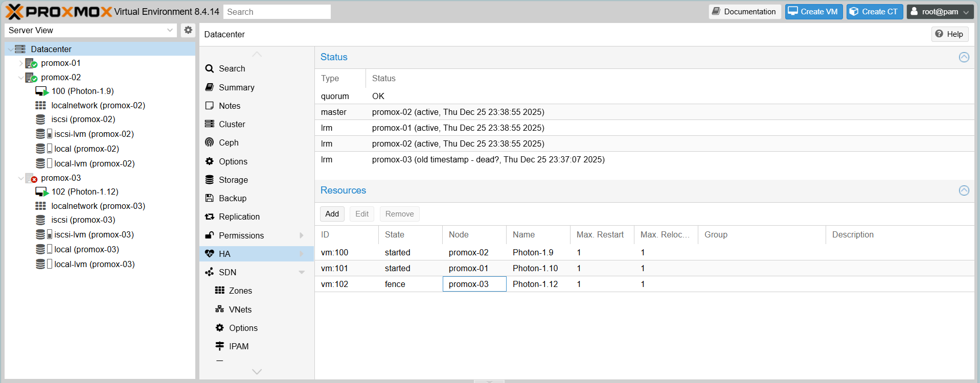Collapse the Resources panel
Image resolution: width=980 pixels, height=383 pixels.
964,190
